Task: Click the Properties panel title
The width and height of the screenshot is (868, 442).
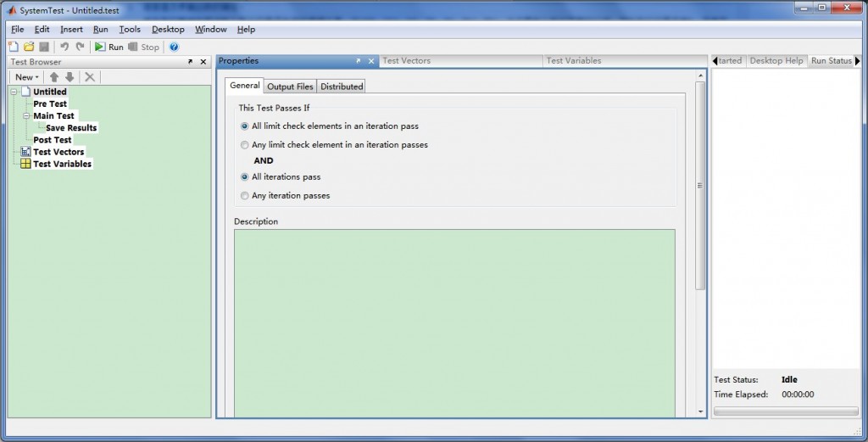Action: pos(238,61)
